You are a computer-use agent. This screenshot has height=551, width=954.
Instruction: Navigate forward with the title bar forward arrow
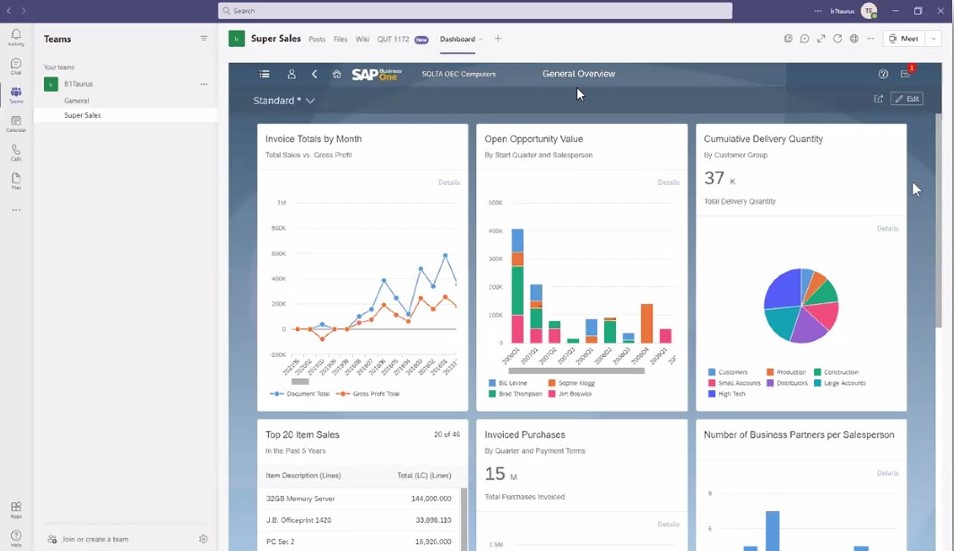(x=23, y=10)
